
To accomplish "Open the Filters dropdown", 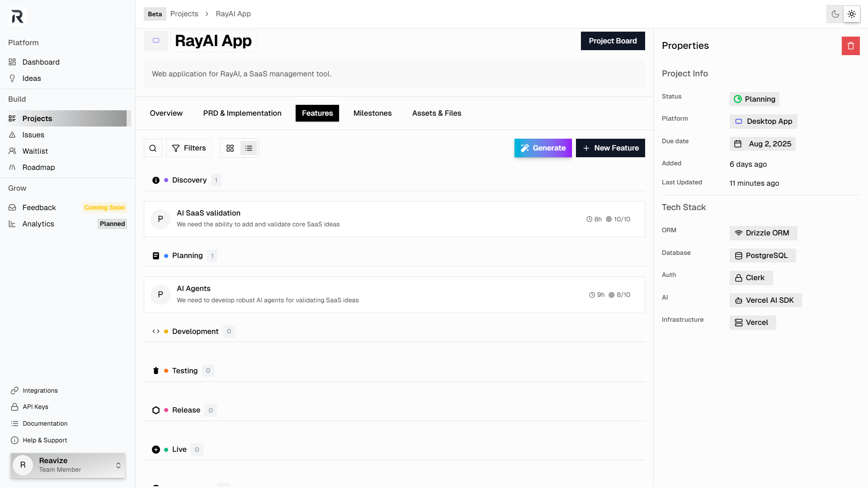I will [x=189, y=148].
